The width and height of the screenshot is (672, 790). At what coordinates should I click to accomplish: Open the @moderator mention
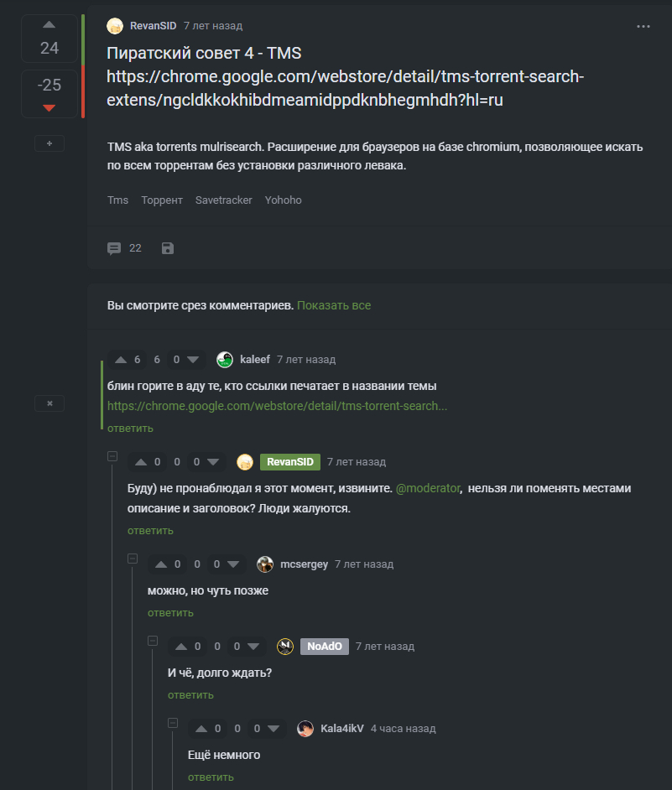tap(429, 487)
